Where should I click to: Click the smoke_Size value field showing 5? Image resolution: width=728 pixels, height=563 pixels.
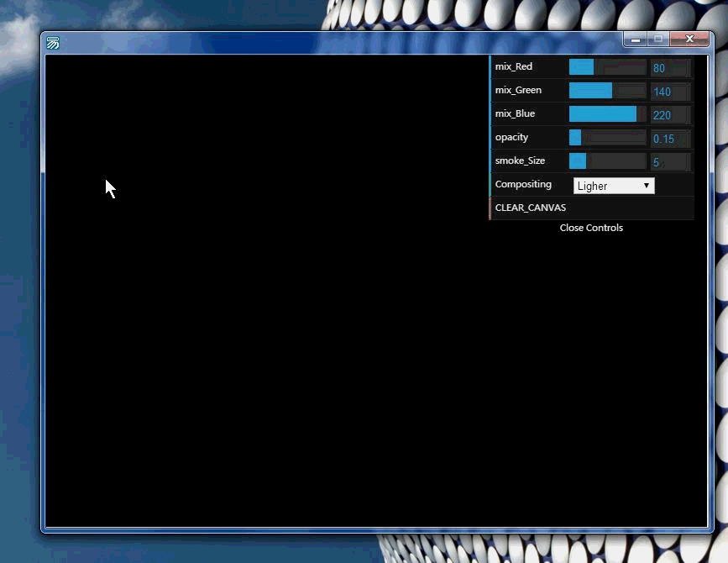tap(670, 162)
